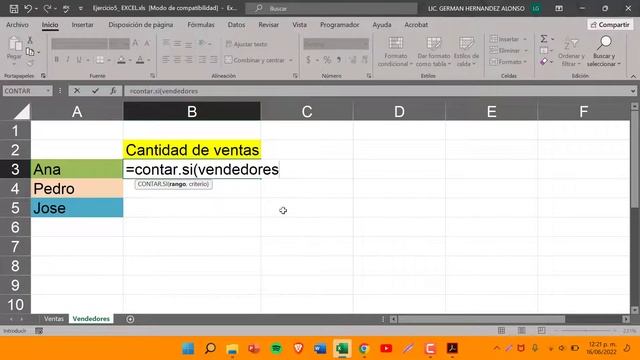Click the Font Color A icon

(x=140, y=60)
